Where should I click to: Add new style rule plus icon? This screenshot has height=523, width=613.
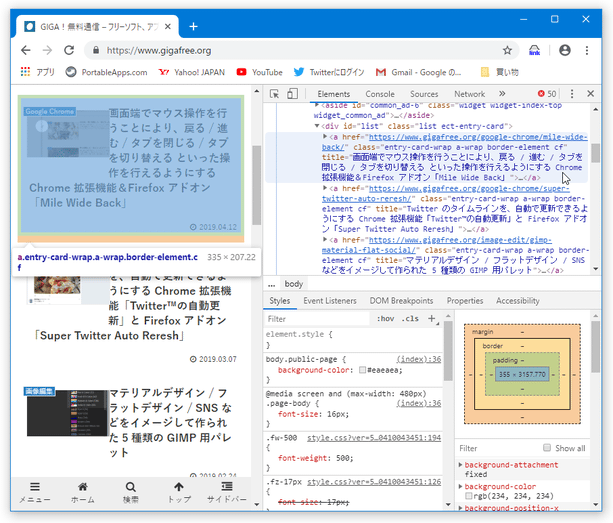point(432,319)
